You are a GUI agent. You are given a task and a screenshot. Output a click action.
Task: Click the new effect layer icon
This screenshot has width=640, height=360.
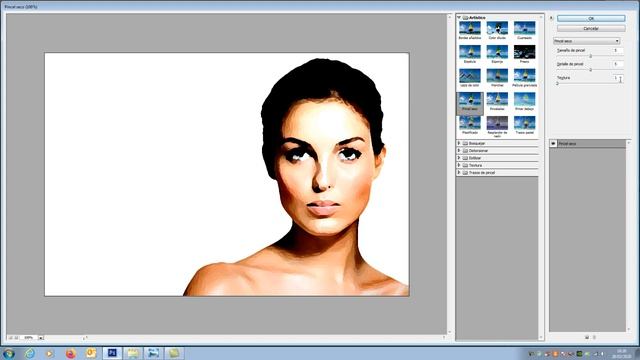(587, 337)
